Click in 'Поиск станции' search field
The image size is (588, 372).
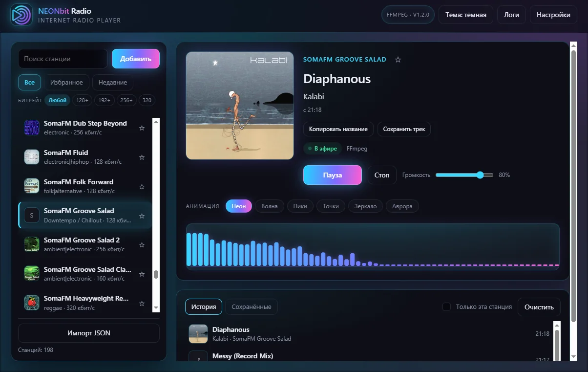tap(63, 59)
